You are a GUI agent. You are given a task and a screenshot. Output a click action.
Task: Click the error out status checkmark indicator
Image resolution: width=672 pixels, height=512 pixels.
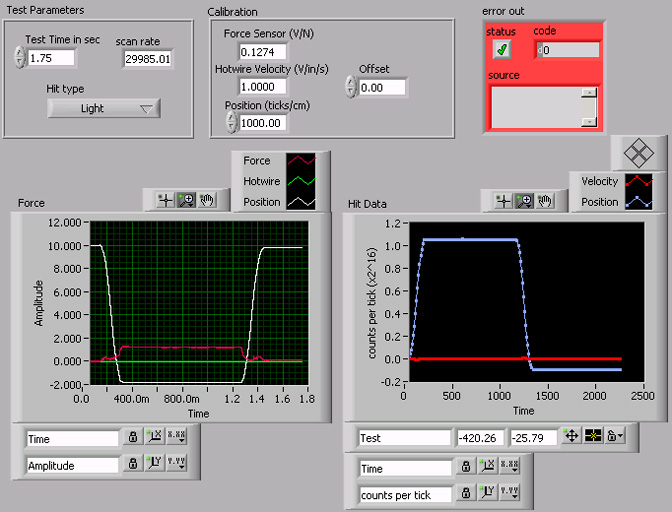[x=501, y=50]
